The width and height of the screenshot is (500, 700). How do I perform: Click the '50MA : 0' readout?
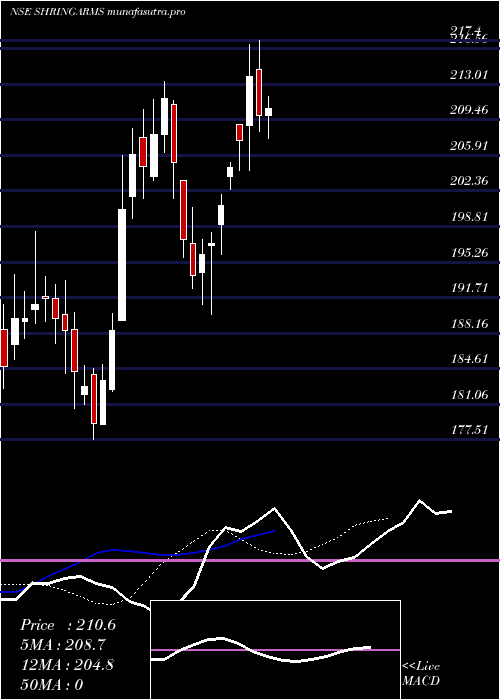click(52, 684)
